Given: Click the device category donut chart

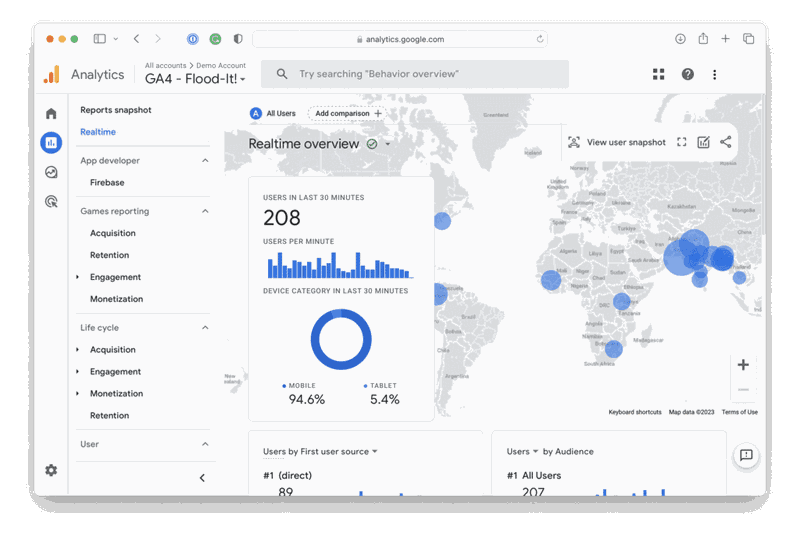Looking at the screenshot, I should 341,339.
